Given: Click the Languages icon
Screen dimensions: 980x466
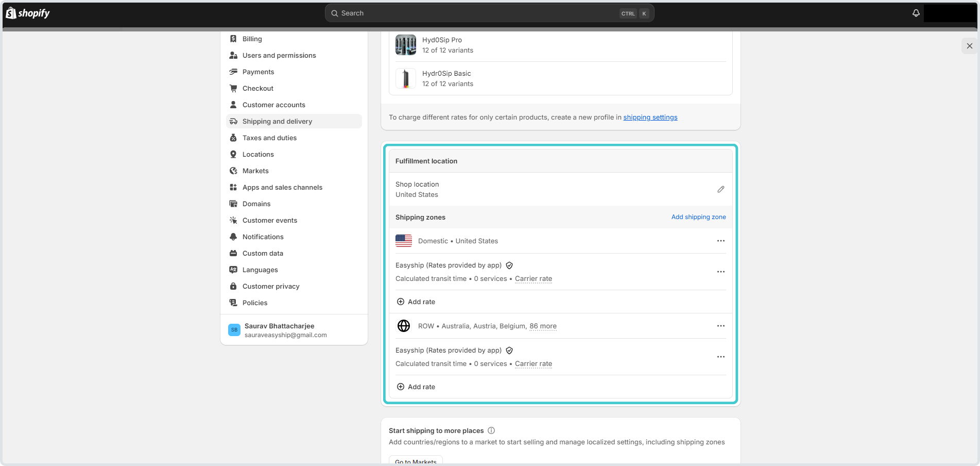Looking at the screenshot, I should 233,270.
